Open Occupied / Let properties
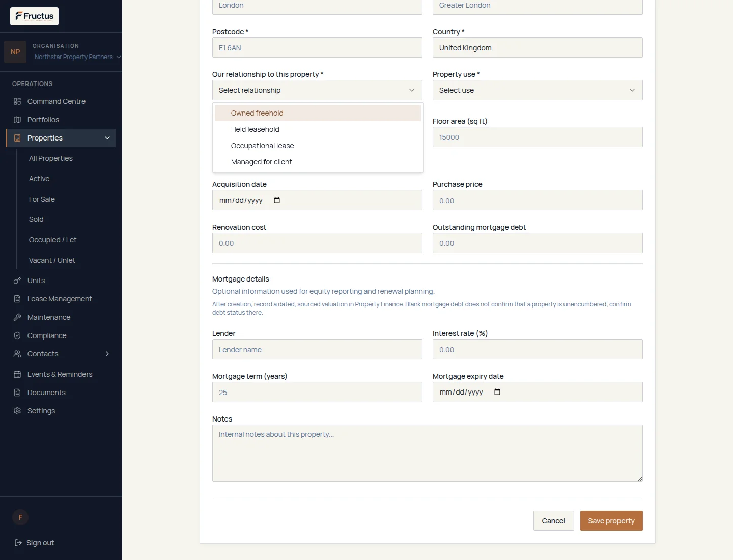Image resolution: width=733 pixels, height=560 pixels. 52,240
